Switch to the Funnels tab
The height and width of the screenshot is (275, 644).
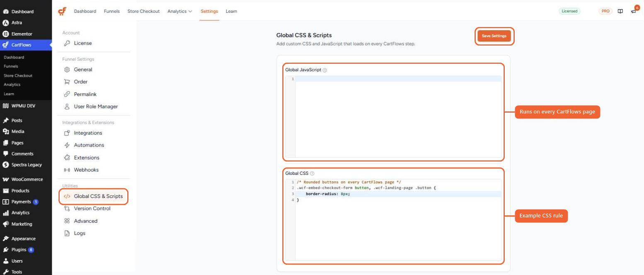(112, 11)
